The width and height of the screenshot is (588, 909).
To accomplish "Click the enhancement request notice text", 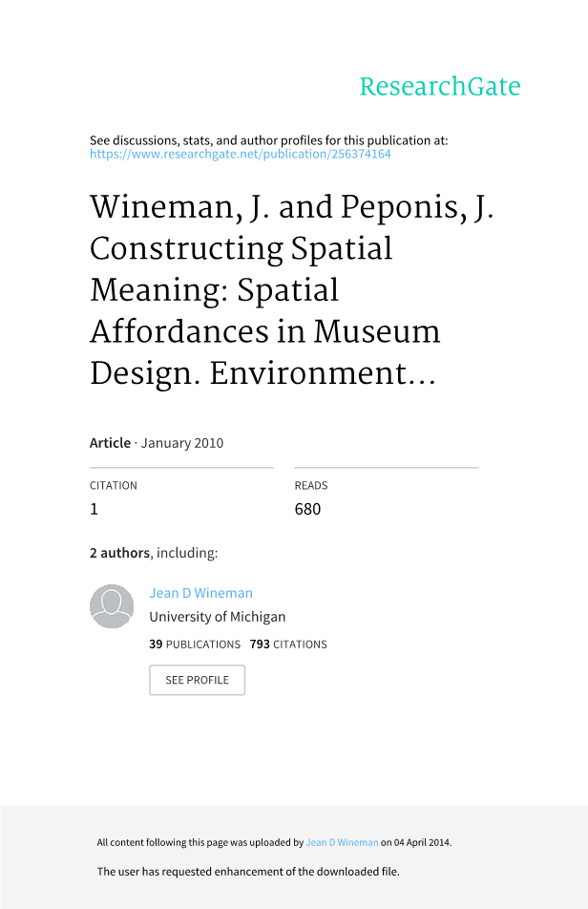I will tap(248, 872).
